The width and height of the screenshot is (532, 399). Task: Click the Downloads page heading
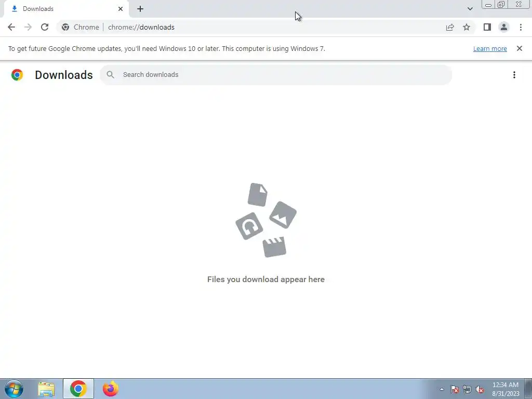pos(64,75)
